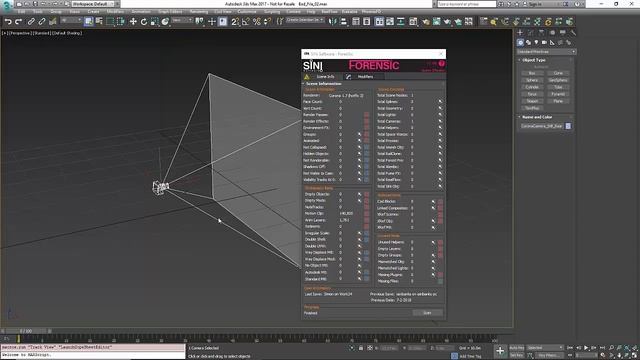Image resolution: width=640 pixels, height=360 pixels.
Task: Click the Scan button in Forensic
Action: (x=427, y=313)
